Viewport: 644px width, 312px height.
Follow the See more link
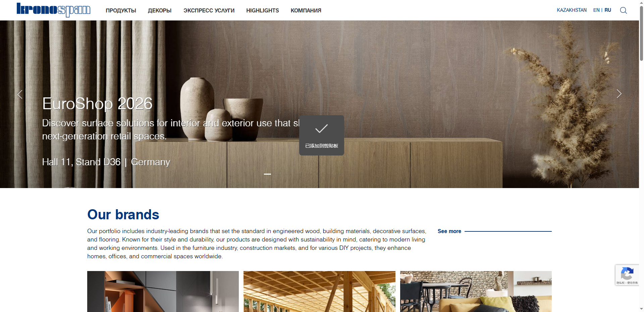(449, 231)
